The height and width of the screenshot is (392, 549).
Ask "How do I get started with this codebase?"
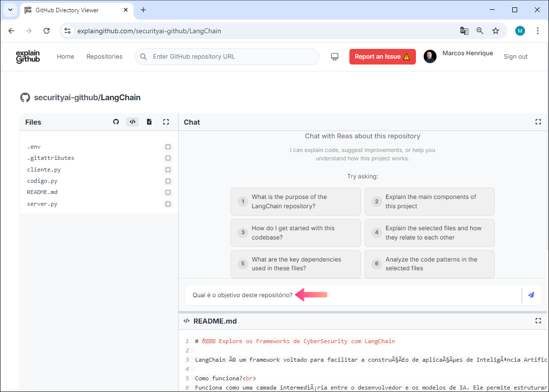(296, 233)
